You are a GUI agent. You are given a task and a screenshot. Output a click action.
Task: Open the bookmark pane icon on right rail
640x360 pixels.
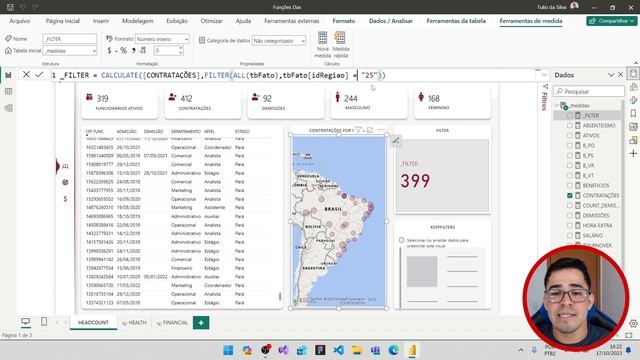[x=633, y=113]
